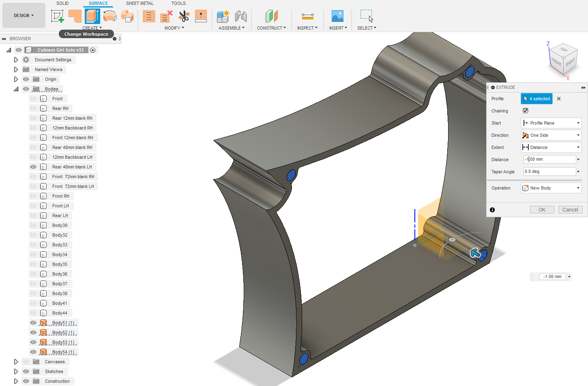Image resolution: width=588 pixels, height=386 pixels.
Task: Open the Taper Angle dropdown arrow
Action: click(x=578, y=172)
